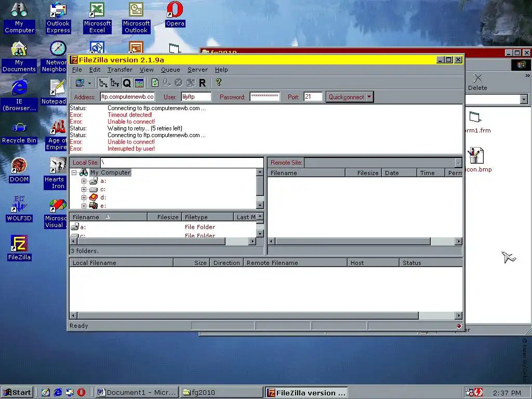Sort local files by Filename header
The height and width of the screenshot is (399, 532).
click(108, 217)
